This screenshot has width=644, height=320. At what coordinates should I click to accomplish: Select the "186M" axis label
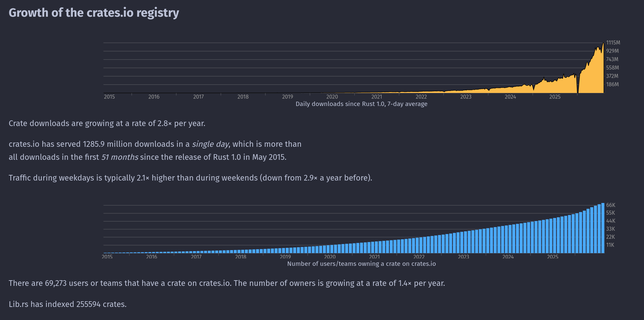pos(612,85)
